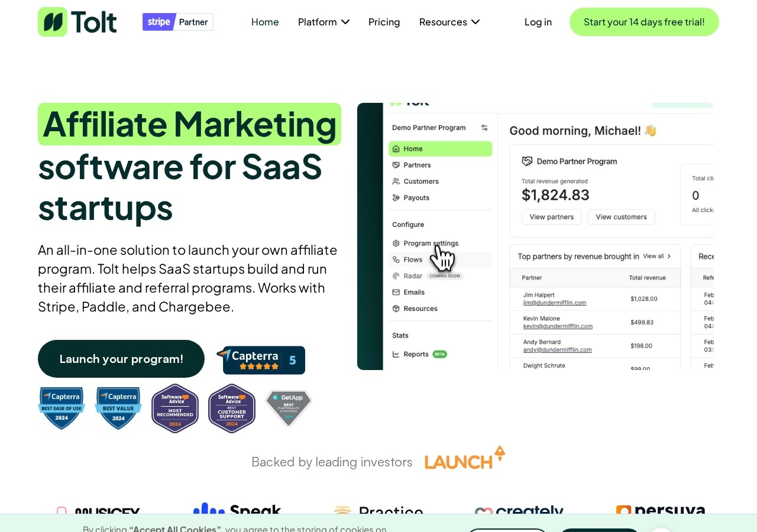Click the COMING SOON badge by Radar
The height and width of the screenshot is (532, 757).
(x=444, y=276)
